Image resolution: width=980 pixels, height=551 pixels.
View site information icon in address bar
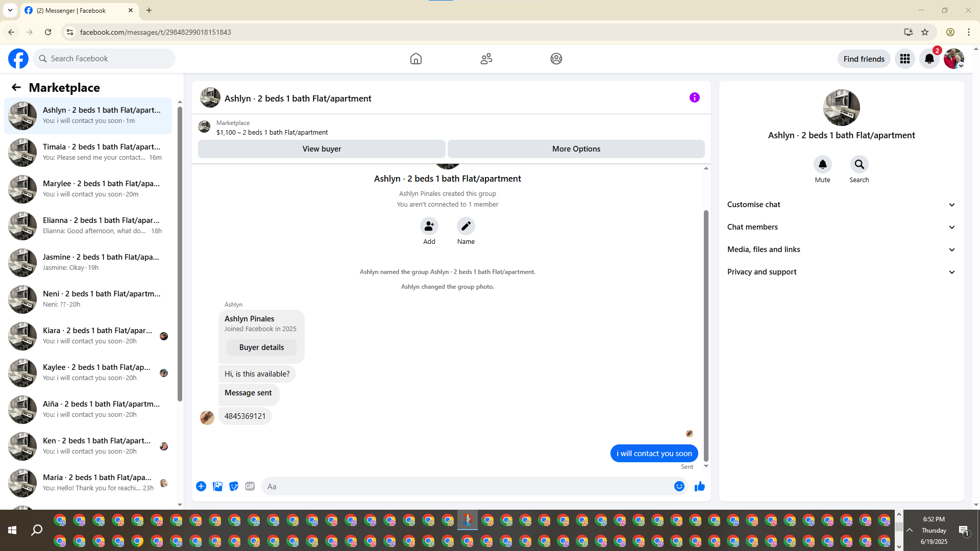[70, 32]
